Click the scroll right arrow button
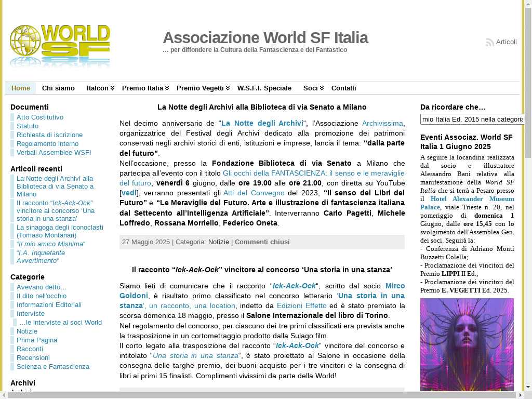 pos(522,395)
